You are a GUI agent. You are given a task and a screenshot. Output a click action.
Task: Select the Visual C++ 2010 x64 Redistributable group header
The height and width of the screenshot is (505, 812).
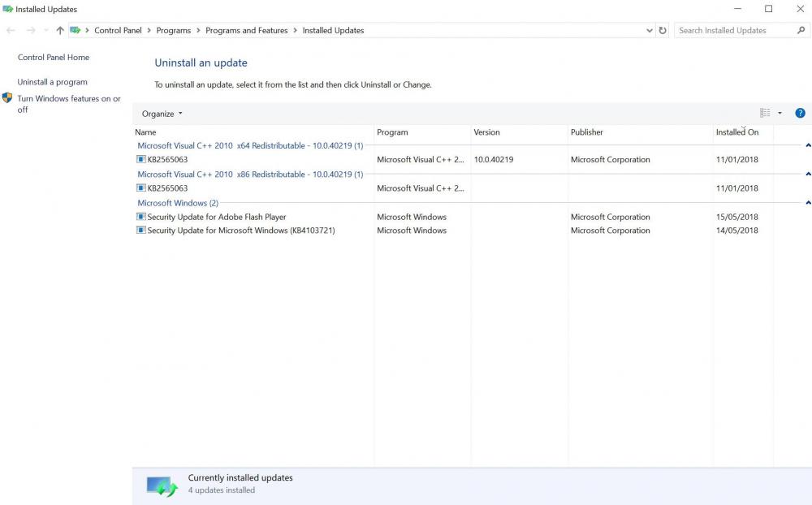pyautogui.click(x=250, y=146)
